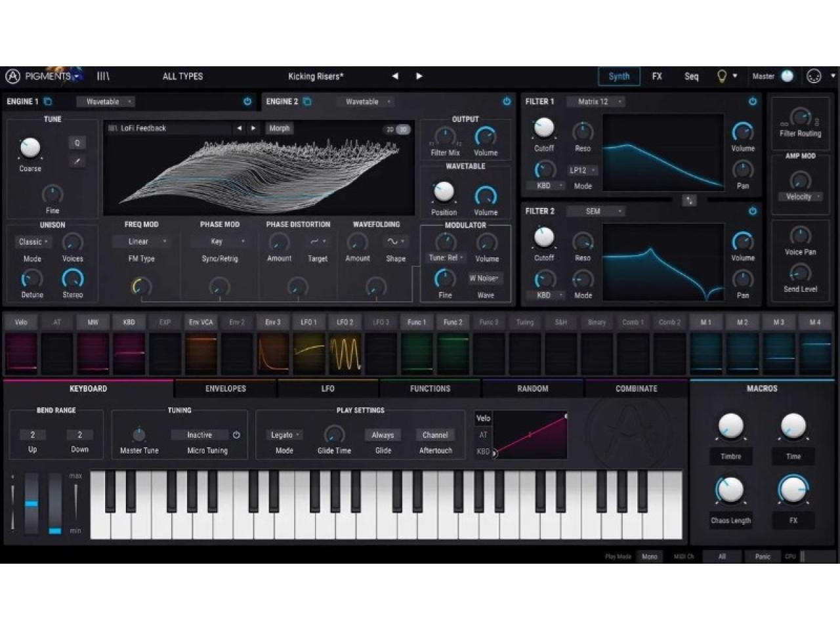Viewport: 840px width, 630px height.
Task: Click bend range Up value field
Action: [33, 435]
